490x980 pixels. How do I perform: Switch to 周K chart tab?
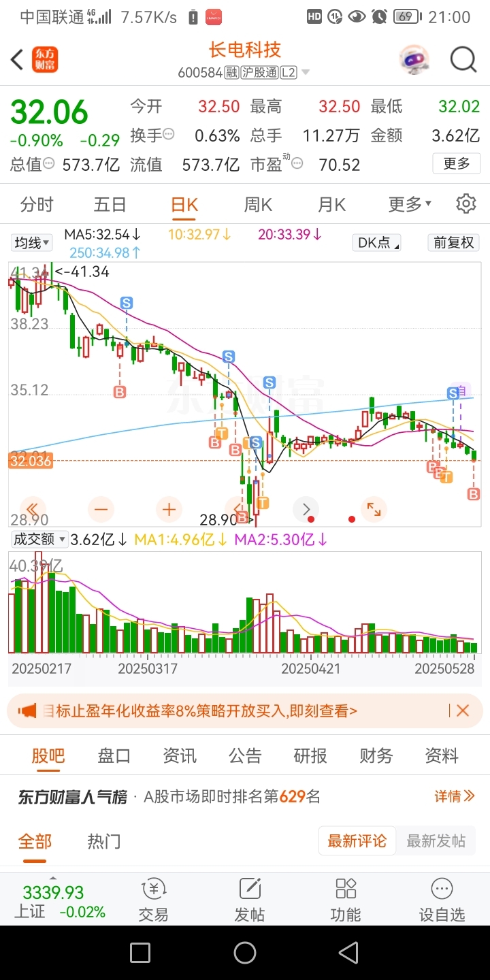pyautogui.click(x=258, y=203)
